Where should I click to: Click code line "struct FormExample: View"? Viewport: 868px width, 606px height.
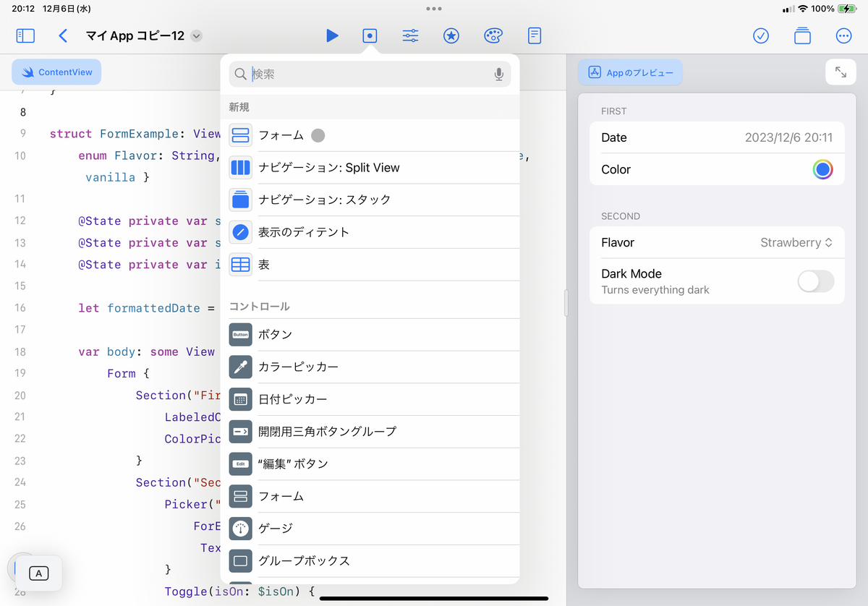click(135, 134)
